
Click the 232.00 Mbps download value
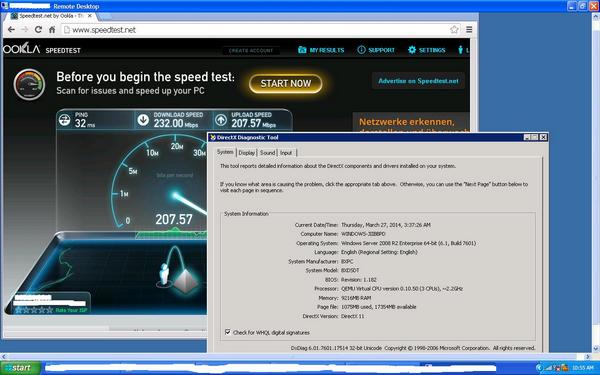coord(176,123)
